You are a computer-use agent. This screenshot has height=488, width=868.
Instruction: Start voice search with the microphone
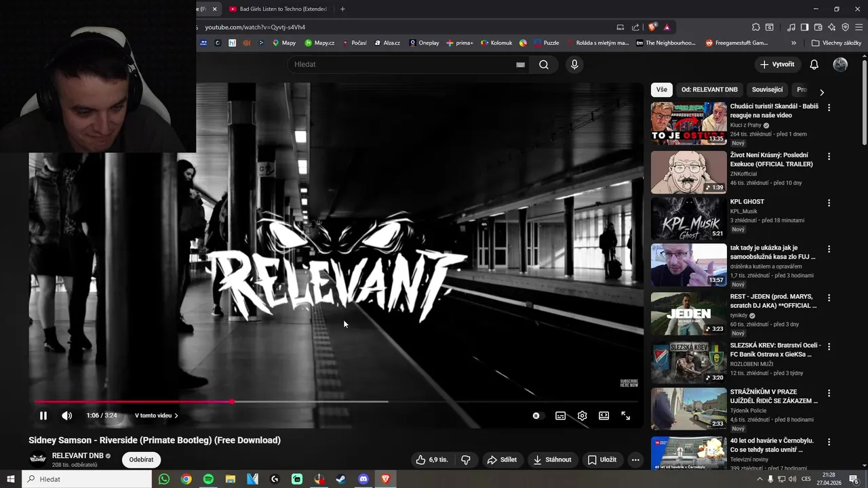(574, 64)
